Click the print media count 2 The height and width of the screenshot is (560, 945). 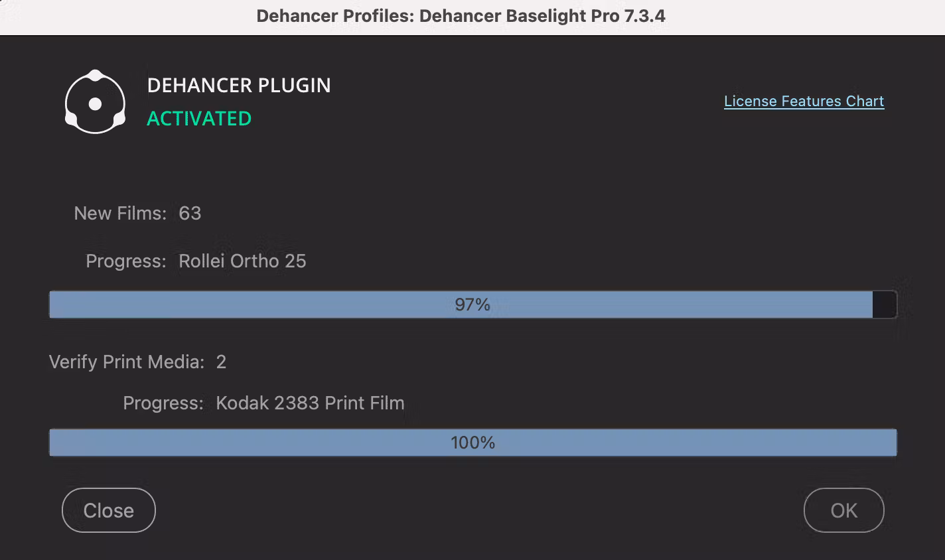[x=221, y=362]
